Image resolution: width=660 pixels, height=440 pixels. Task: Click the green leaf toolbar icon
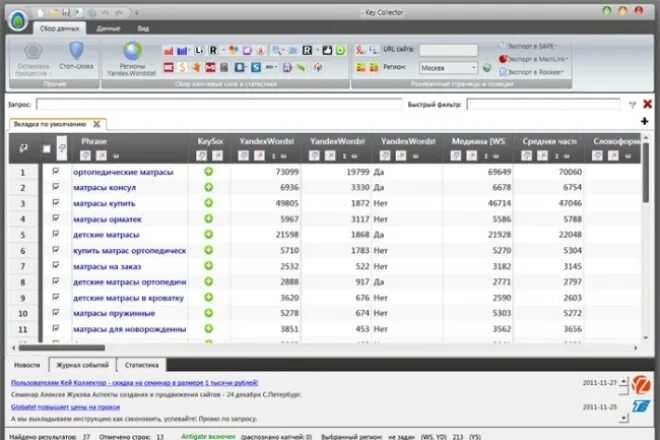coord(301,67)
